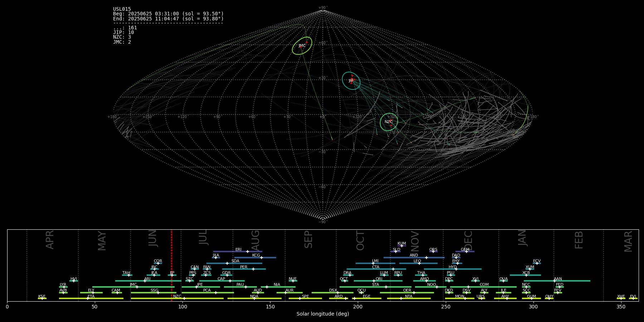Image resolution: width=644 pixels, height=322 pixels.
Task: Click the 'DEC' month label
Action: (468, 240)
